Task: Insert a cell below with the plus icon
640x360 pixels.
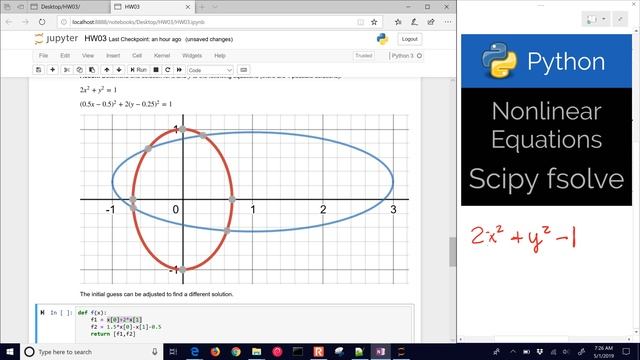Action: click(52, 70)
